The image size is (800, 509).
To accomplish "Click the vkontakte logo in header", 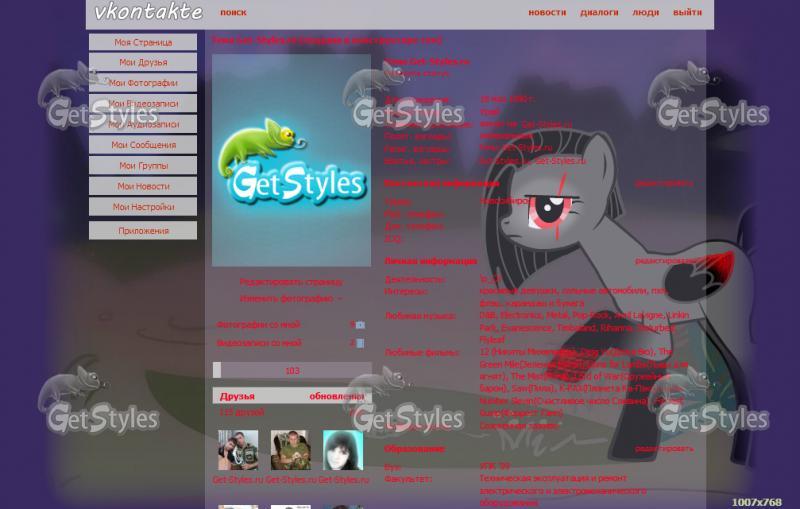I will (148, 13).
